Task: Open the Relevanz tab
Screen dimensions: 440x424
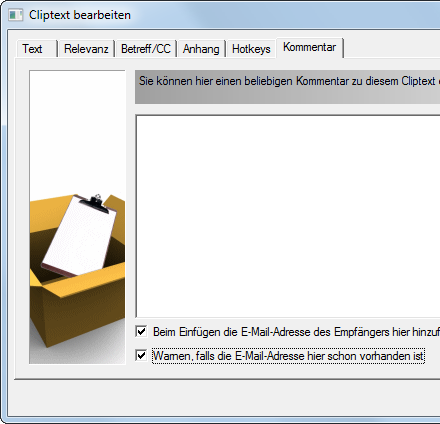Action: [86, 49]
